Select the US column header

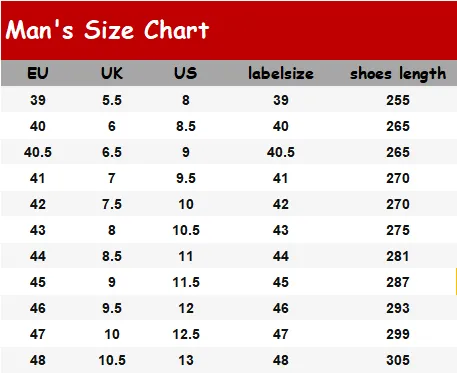coord(186,73)
